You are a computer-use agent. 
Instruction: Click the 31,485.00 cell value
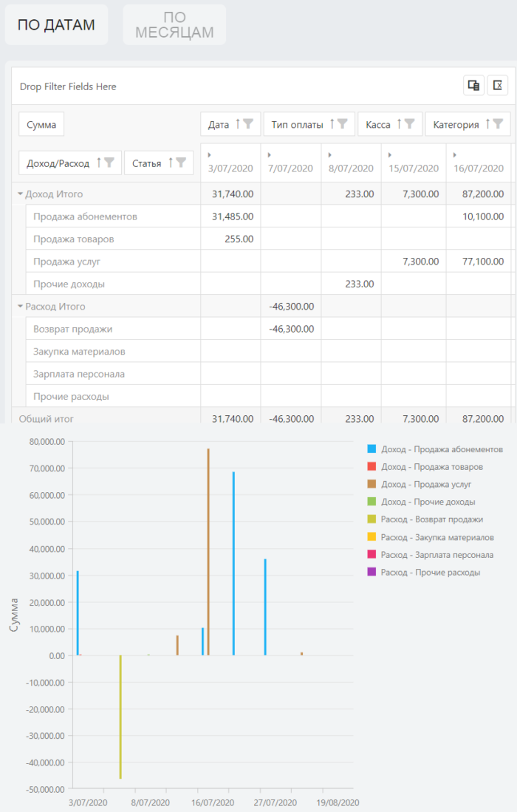(x=233, y=216)
